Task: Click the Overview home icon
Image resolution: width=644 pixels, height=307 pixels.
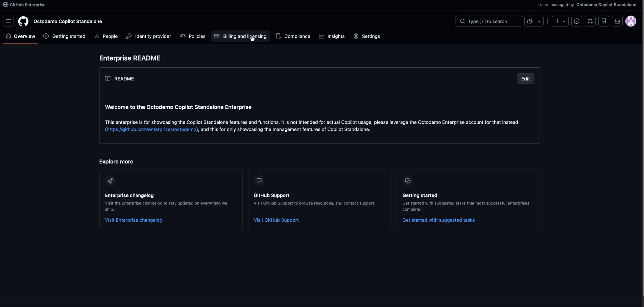Action: click(x=8, y=36)
